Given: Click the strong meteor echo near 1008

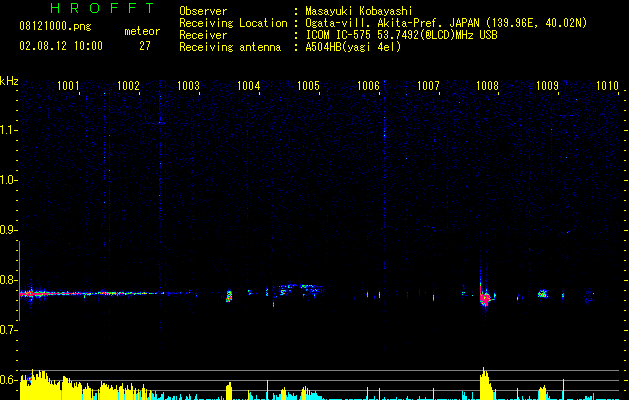Looking at the screenshot, I should pos(485,298).
